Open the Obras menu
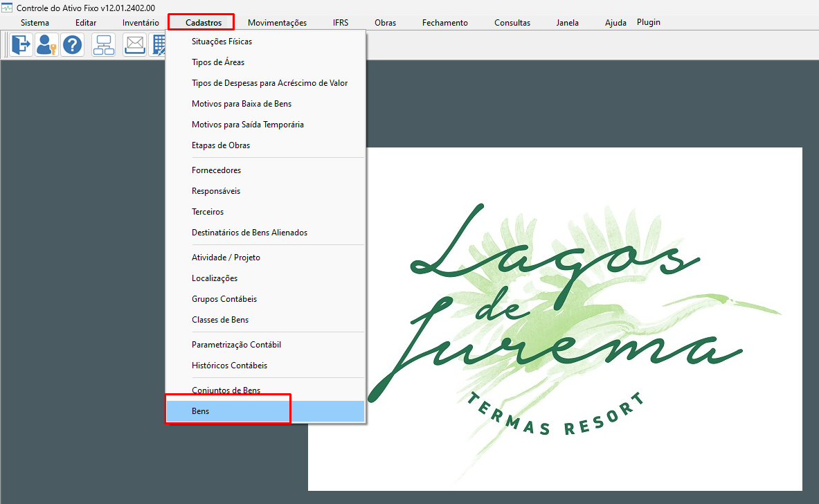Screen dimensions: 819x504 (x=385, y=22)
